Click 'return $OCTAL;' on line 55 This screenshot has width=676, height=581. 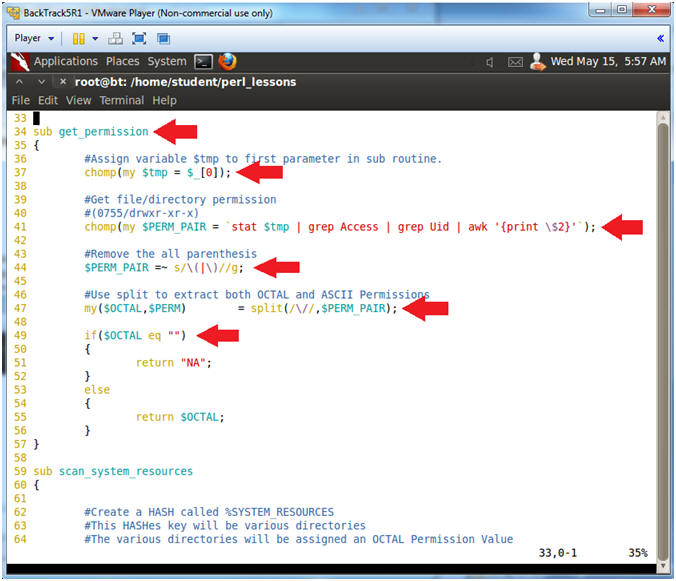tap(180, 417)
